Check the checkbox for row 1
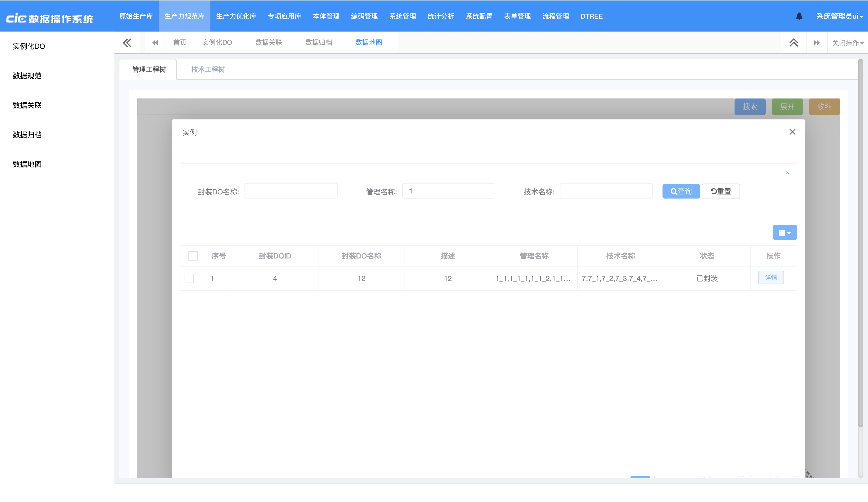The image size is (868, 502). 189,278
